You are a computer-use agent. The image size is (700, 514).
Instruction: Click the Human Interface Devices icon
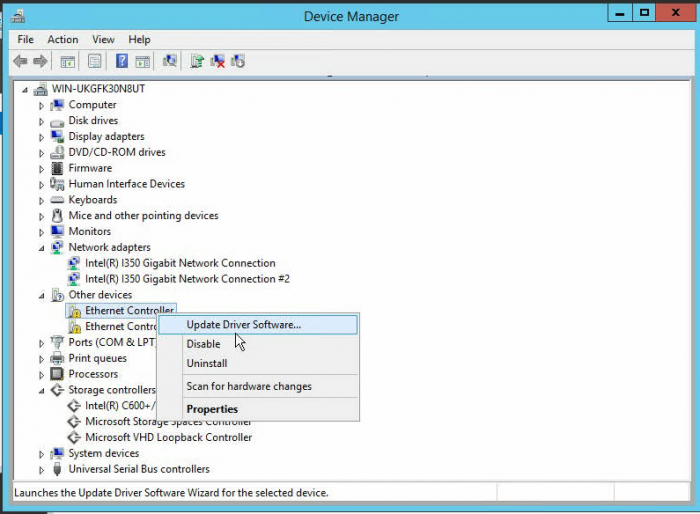point(57,184)
